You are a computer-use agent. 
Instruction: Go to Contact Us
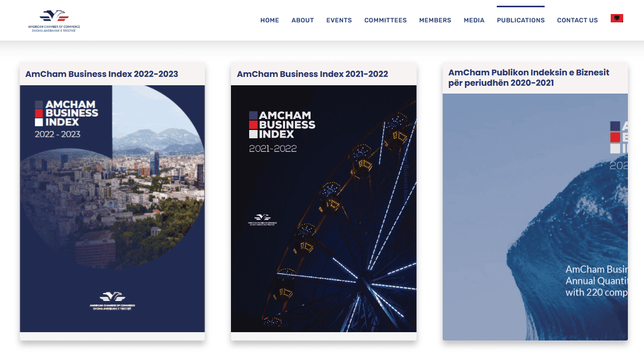577,20
